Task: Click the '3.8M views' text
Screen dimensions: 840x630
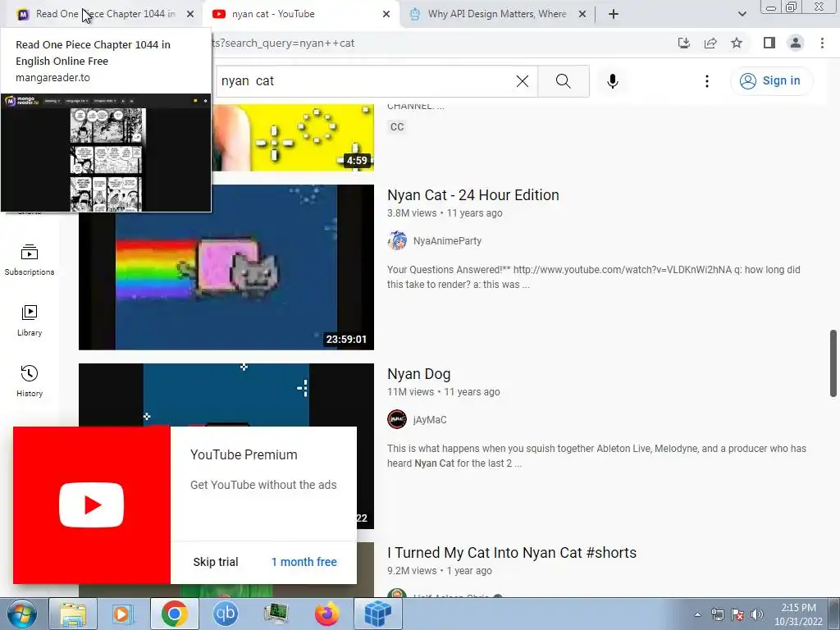Action: tap(412, 213)
